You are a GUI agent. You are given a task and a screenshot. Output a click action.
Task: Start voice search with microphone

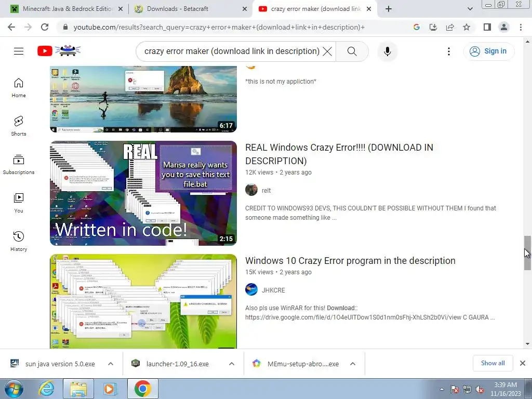point(388,51)
